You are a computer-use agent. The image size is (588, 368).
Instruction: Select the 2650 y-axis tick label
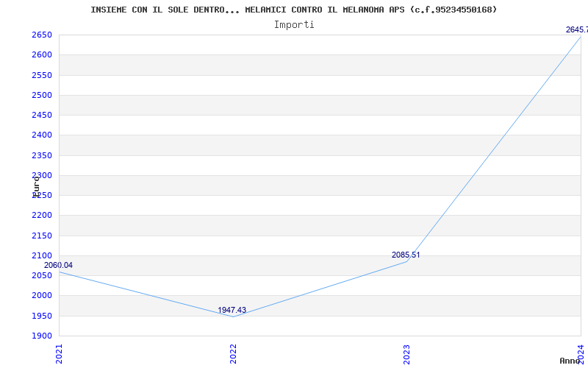click(42, 35)
